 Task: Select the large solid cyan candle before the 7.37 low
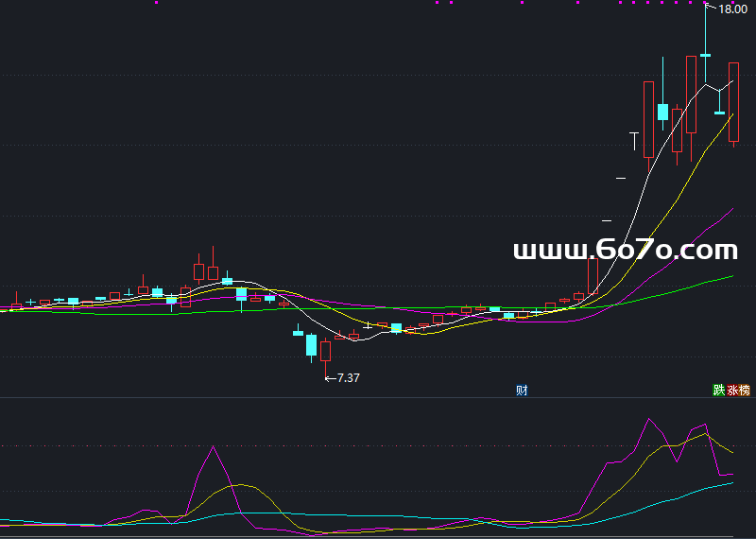(x=311, y=344)
